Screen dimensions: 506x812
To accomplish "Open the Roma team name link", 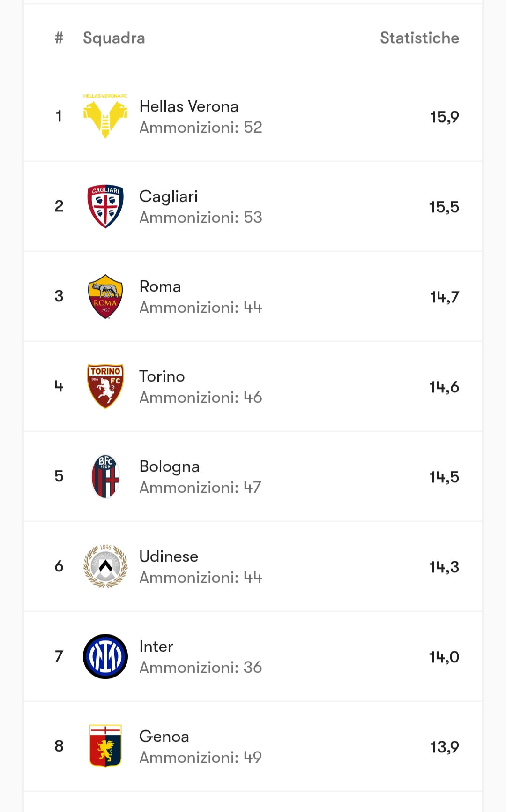I will [x=160, y=286].
